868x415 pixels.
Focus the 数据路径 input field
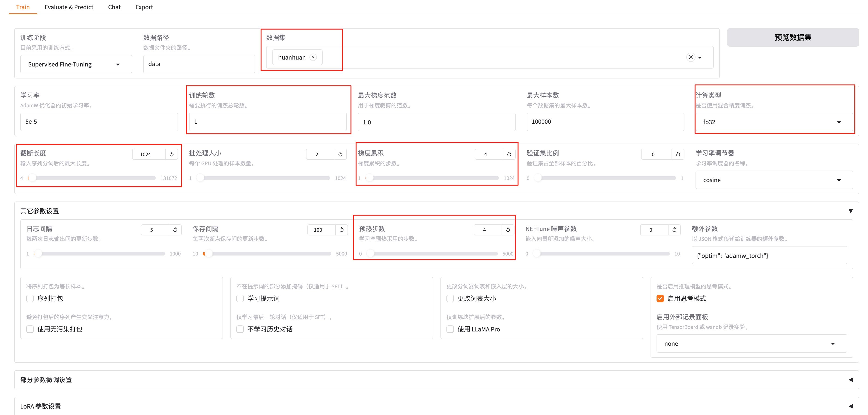coord(199,64)
